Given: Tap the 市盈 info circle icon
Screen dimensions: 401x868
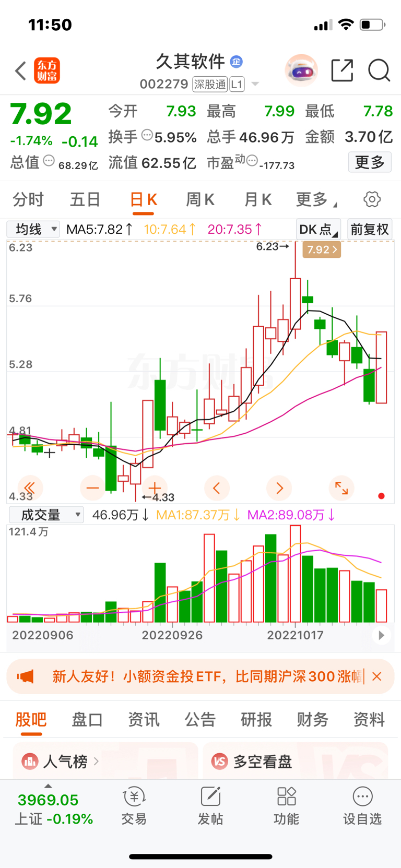Looking at the screenshot, I should (x=252, y=161).
